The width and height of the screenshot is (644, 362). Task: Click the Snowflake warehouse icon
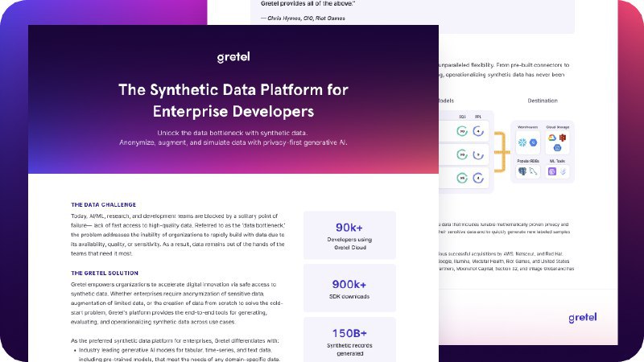[x=522, y=142]
